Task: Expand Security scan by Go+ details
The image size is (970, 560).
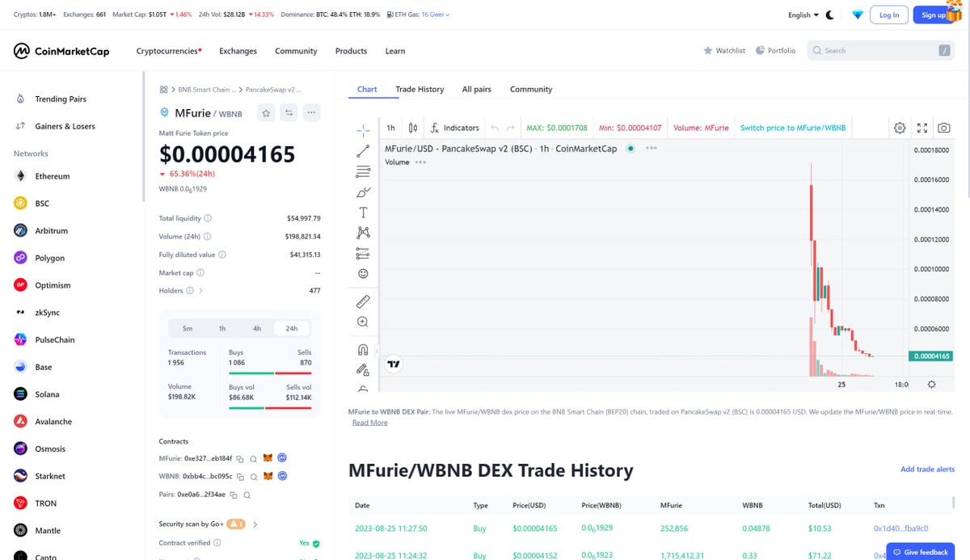Action: tap(255, 524)
